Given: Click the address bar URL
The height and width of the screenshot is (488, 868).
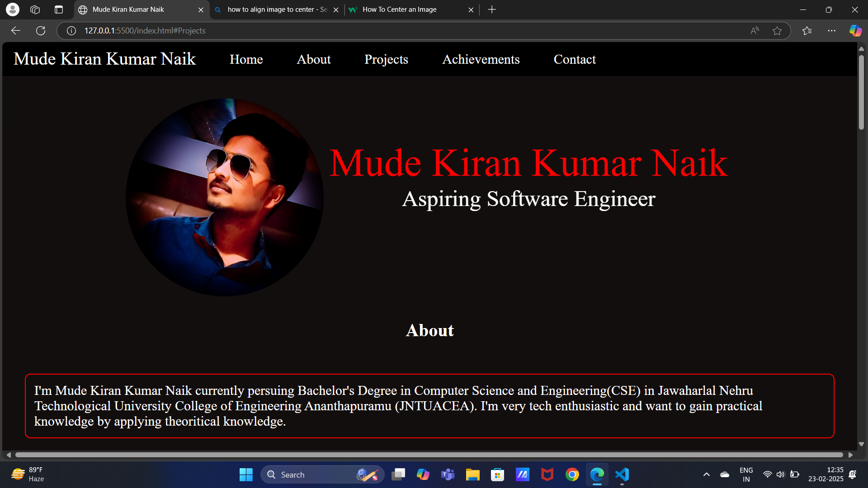Looking at the screenshot, I should [145, 31].
